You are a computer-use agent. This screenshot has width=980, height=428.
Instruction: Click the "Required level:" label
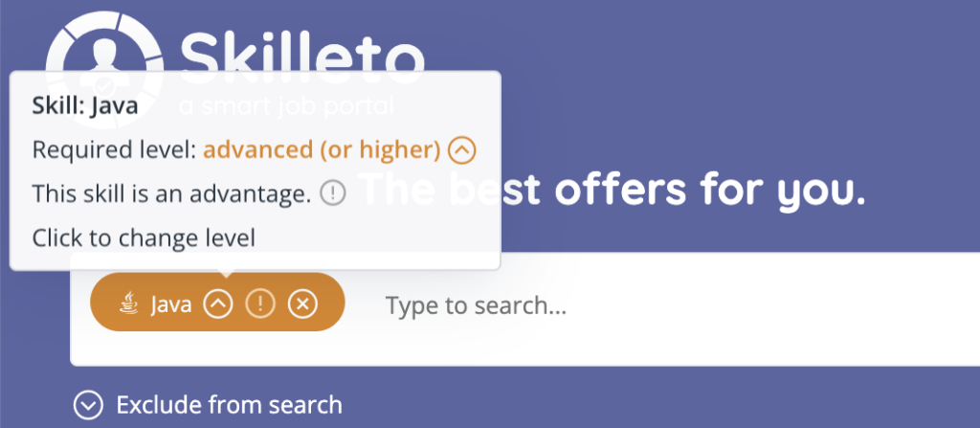[114, 150]
